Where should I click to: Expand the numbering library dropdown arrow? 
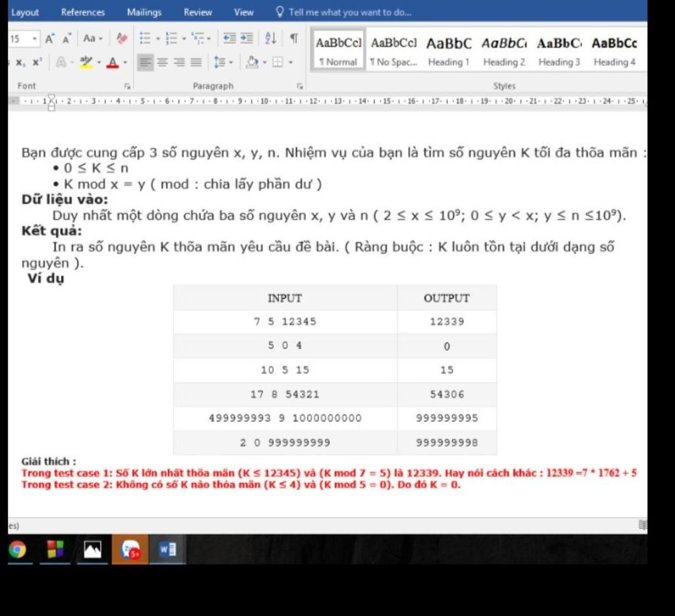[184, 39]
